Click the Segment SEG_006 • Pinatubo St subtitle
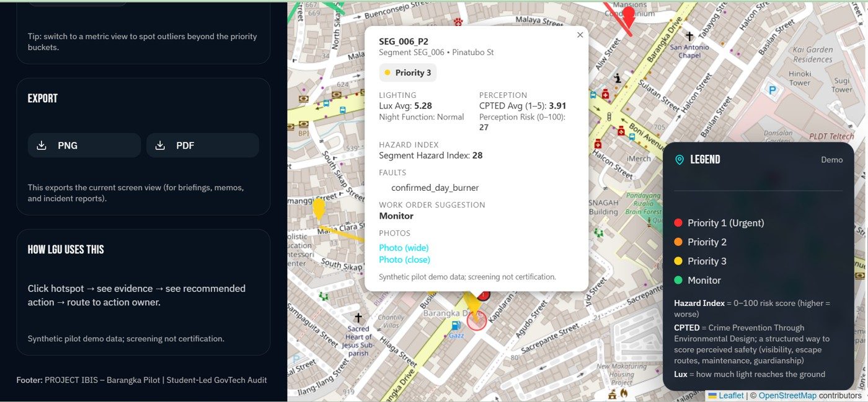This screenshot has height=402, width=868. [x=436, y=53]
